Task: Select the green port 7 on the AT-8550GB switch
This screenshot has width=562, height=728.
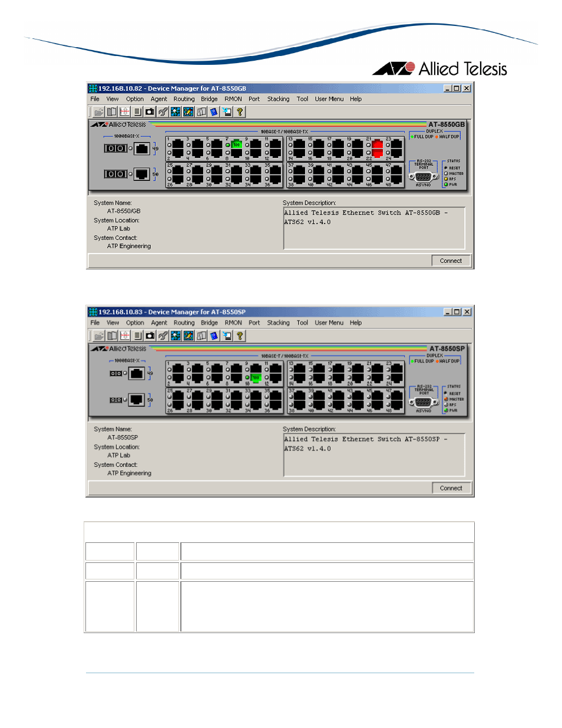Action: (236, 144)
